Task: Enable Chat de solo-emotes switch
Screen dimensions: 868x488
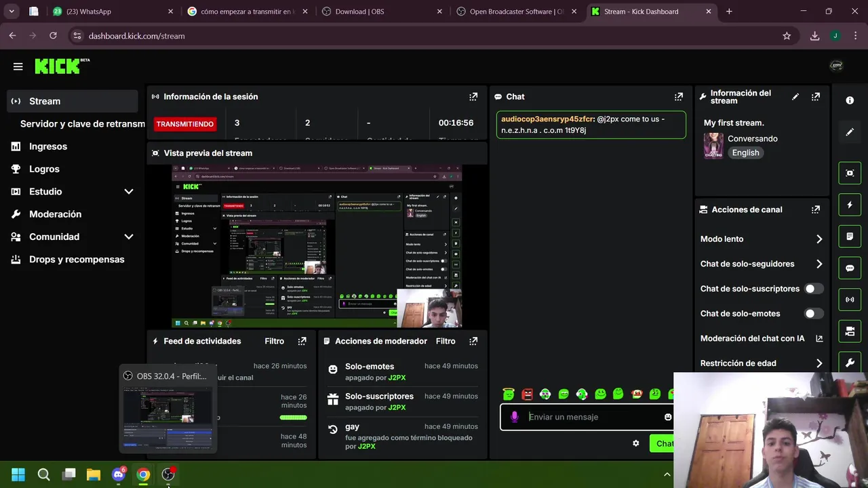Action: pyautogui.click(x=813, y=314)
